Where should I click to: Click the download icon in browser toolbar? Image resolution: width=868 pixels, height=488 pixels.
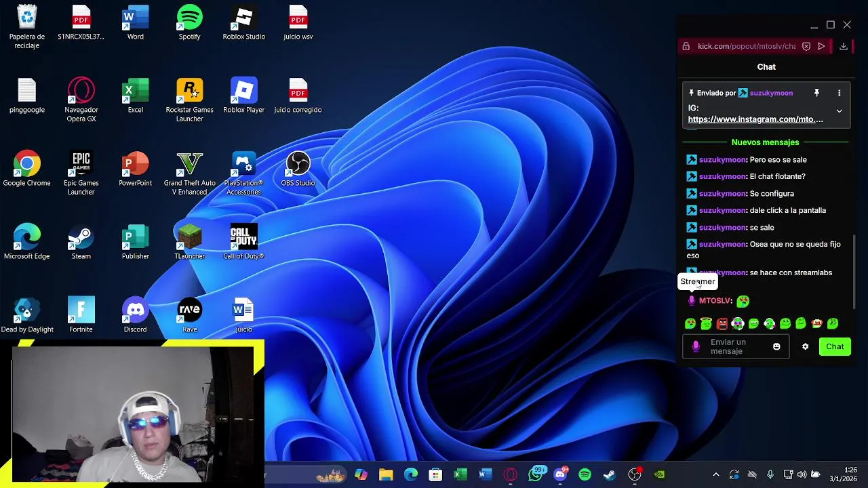[x=843, y=46]
